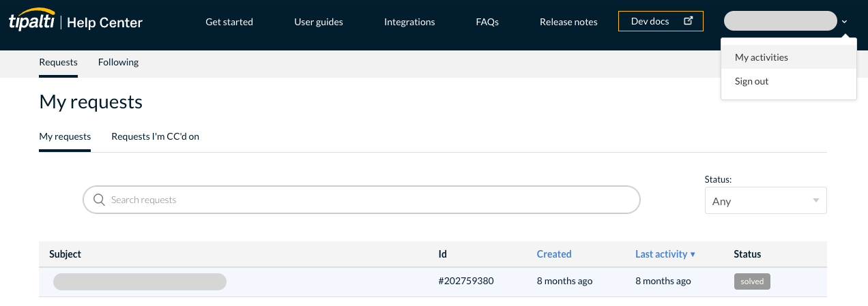Click into the Search requests field
Screen dimensions: 868x306
(368, 200)
